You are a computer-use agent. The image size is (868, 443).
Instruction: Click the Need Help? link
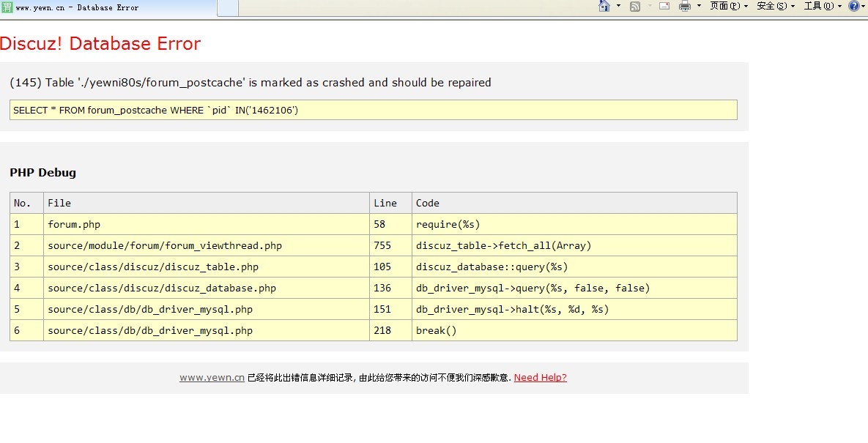(540, 378)
